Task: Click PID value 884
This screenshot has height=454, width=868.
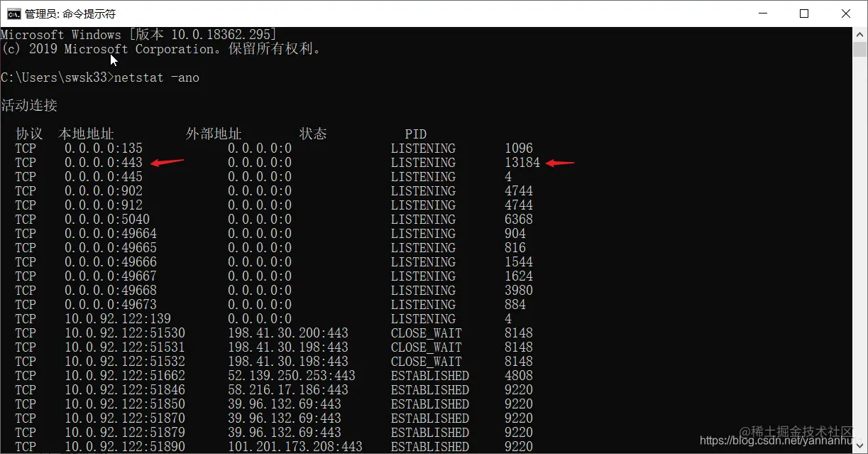Action: tap(515, 305)
